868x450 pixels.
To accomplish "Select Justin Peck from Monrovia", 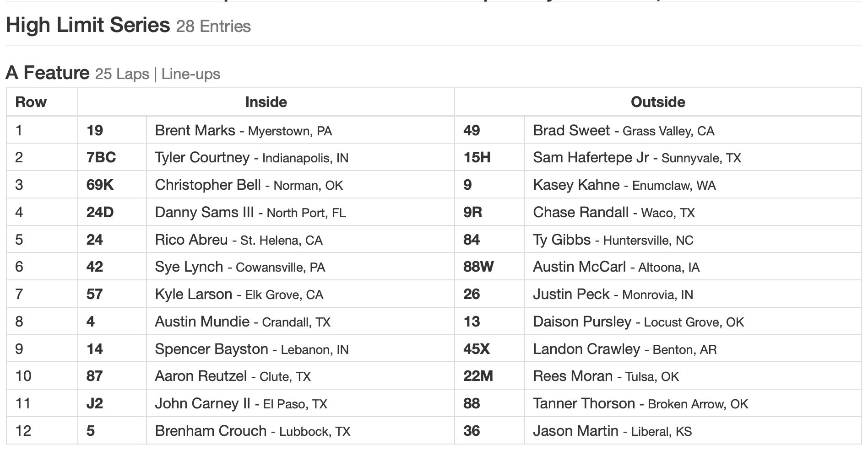I will (x=571, y=294).
